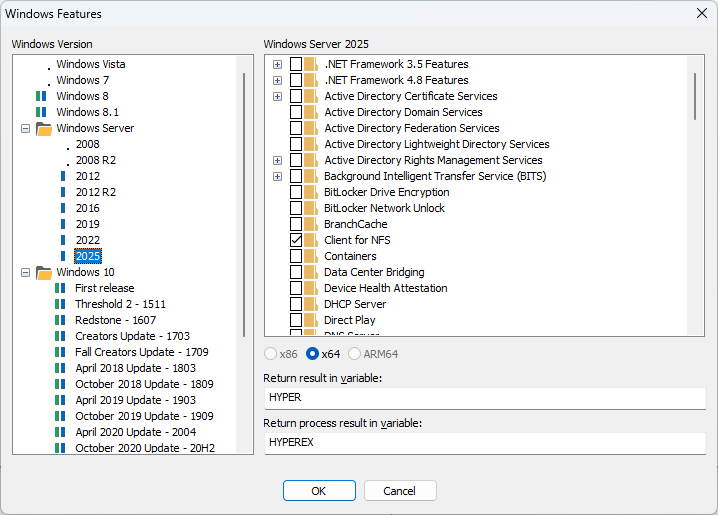Uncheck the Client for NFS checkbox
Screen dimensions: 718x515
296,240
